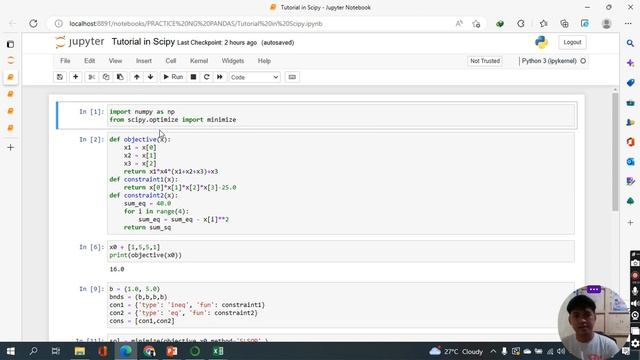Open the Help menu
The height and width of the screenshot is (360, 640).
pyautogui.click(x=264, y=61)
